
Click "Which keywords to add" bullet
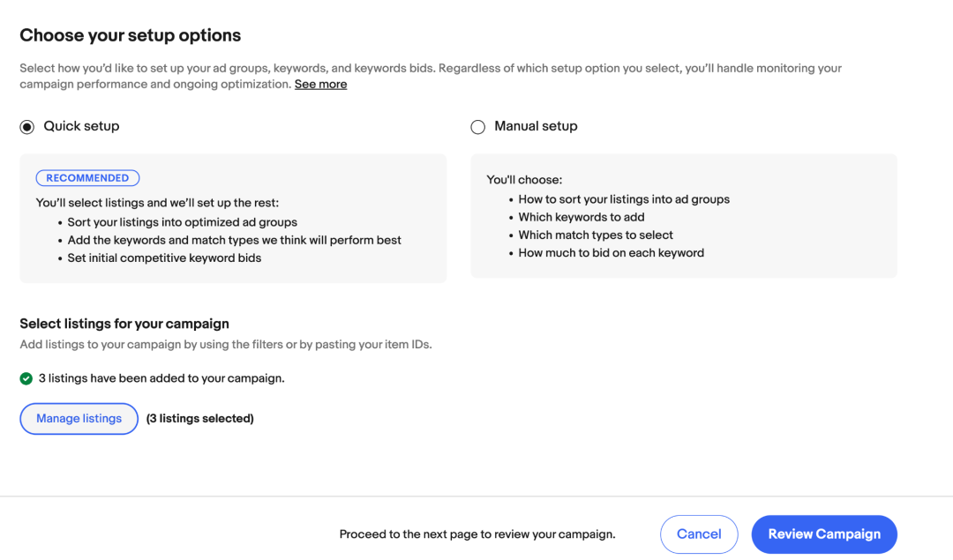click(x=582, y=217)
